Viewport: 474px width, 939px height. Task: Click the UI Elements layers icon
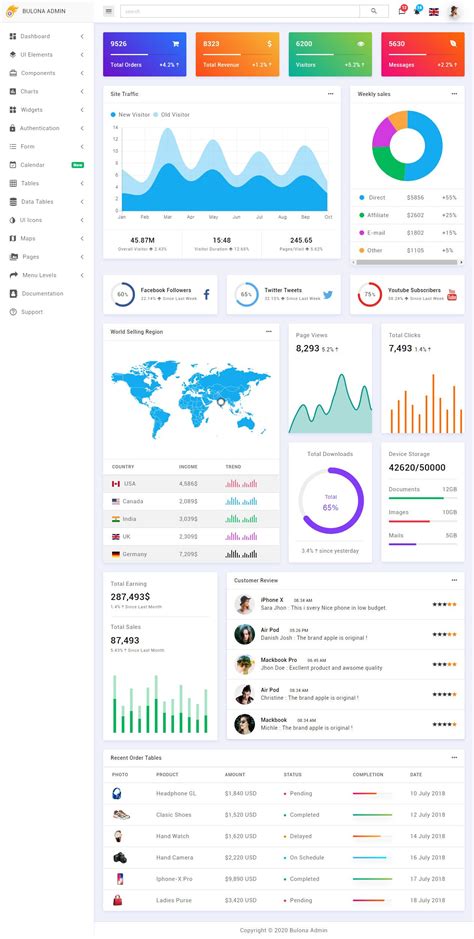pos(13,54)
